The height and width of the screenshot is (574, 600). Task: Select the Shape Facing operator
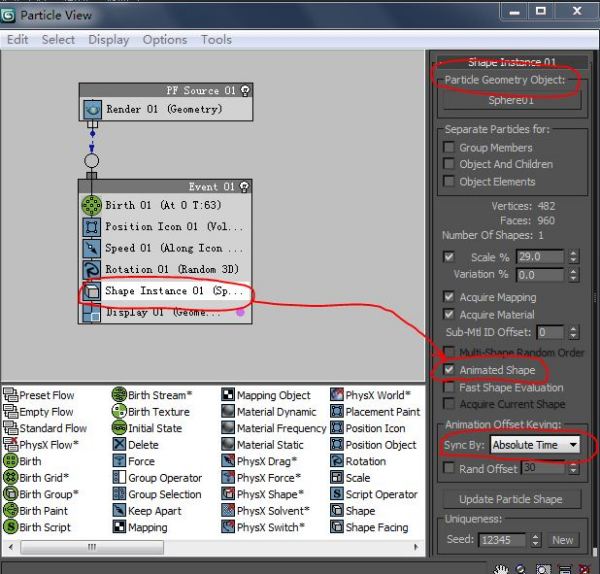click(x=370, y=527)
